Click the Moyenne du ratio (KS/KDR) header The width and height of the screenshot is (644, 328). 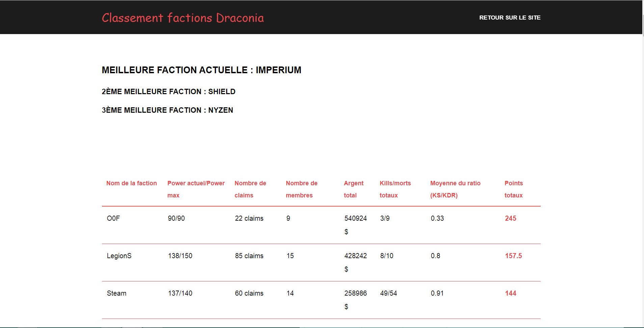pyautogui.click(x=455, y=189)
